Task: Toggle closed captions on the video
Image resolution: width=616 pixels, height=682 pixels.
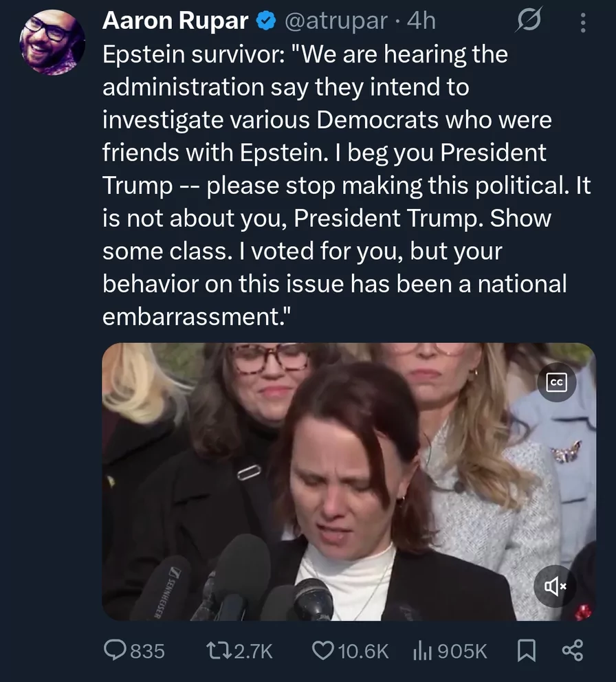Action: tap(556, 384)
